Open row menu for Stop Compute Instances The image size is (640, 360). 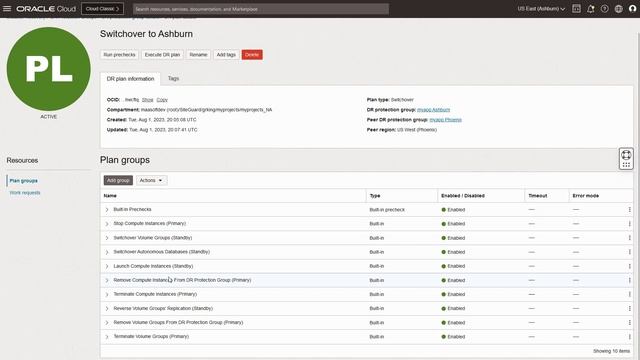629,224
